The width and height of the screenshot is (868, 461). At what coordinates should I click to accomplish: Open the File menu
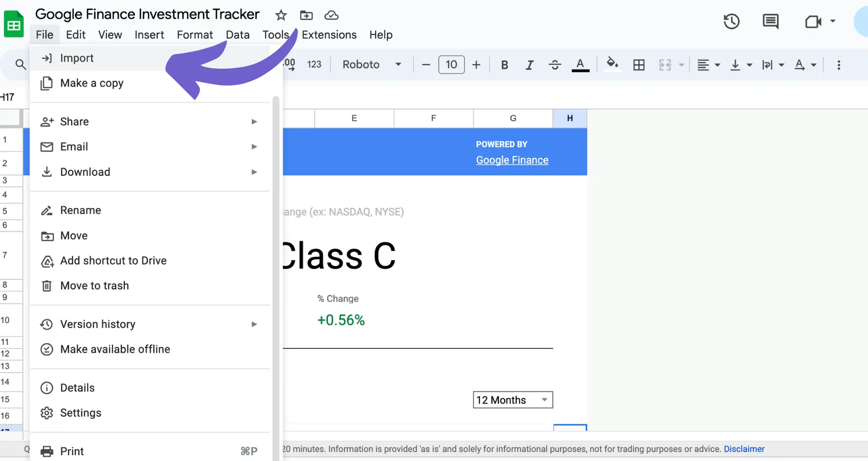pyautogui.click(x=44, y=35)
